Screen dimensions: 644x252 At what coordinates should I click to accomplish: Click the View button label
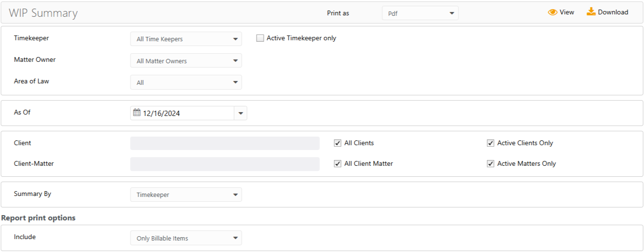[567, 12]
